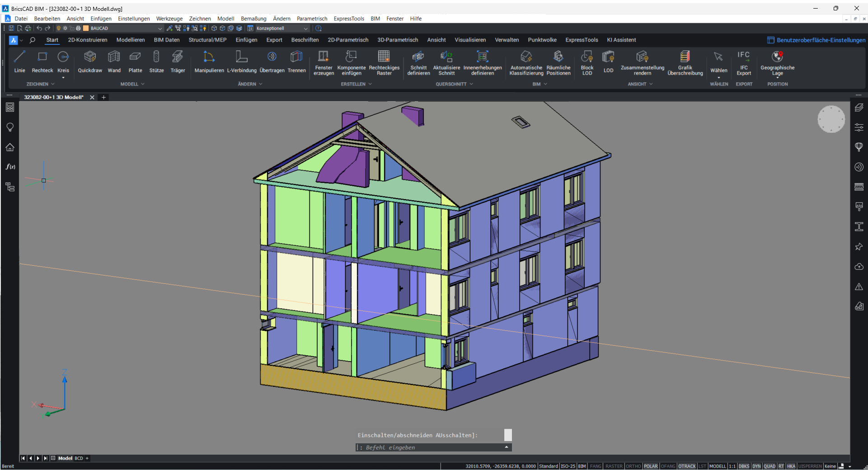This screenshot has width=868, height=470.
Task: Expand the command line history arrow
Action: pos(507,447)
